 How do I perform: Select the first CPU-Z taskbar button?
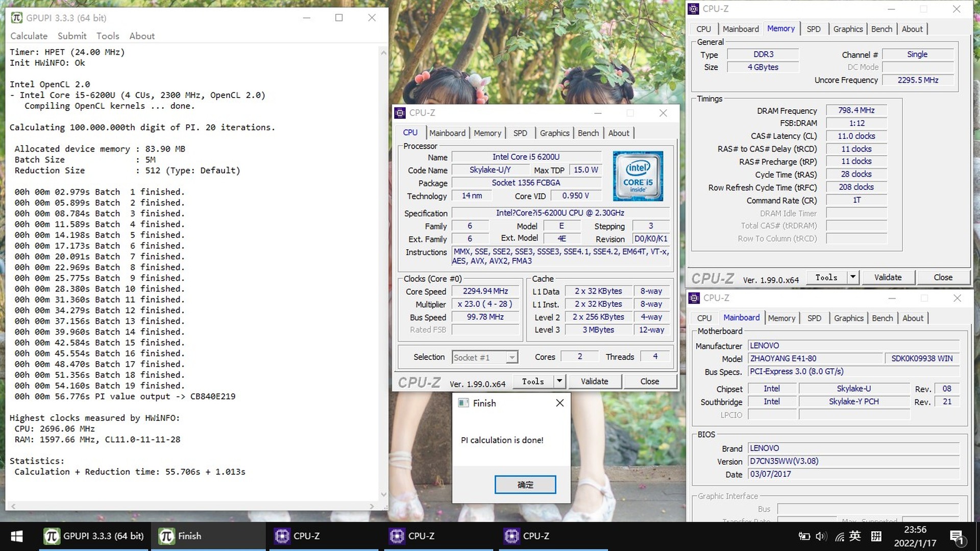(324, 536)
